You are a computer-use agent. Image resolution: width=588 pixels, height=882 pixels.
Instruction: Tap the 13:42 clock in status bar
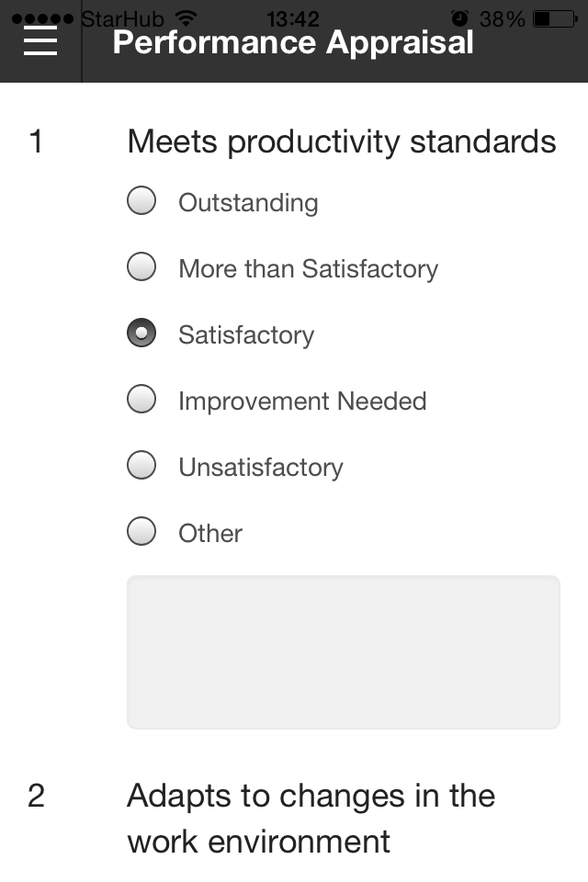tap(292, 19)
